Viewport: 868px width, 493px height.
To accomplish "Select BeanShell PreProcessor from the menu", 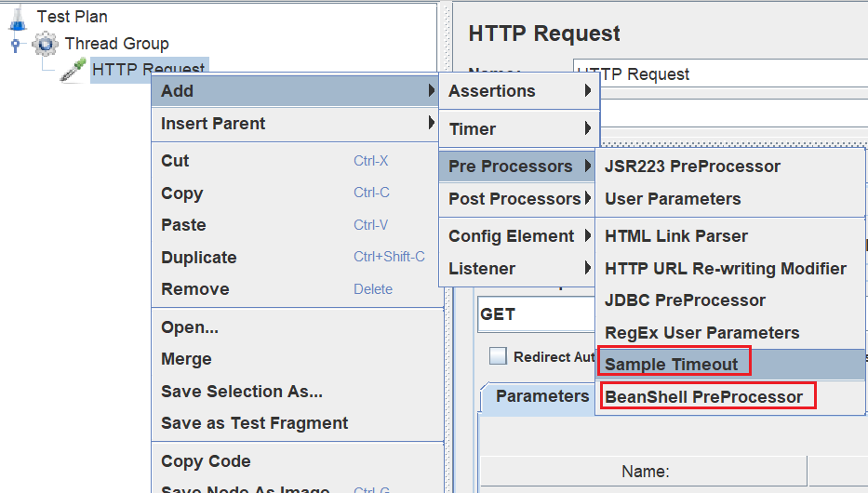I will 703,397.
